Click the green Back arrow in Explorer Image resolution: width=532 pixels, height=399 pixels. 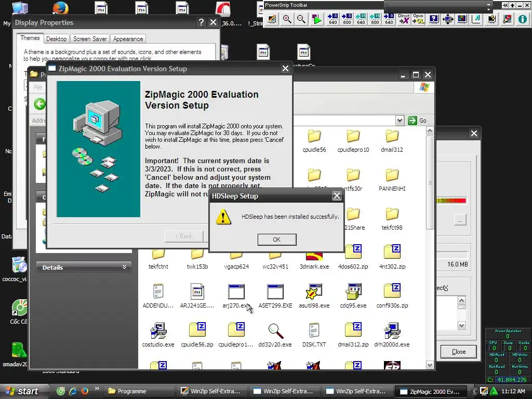(39, 104)
